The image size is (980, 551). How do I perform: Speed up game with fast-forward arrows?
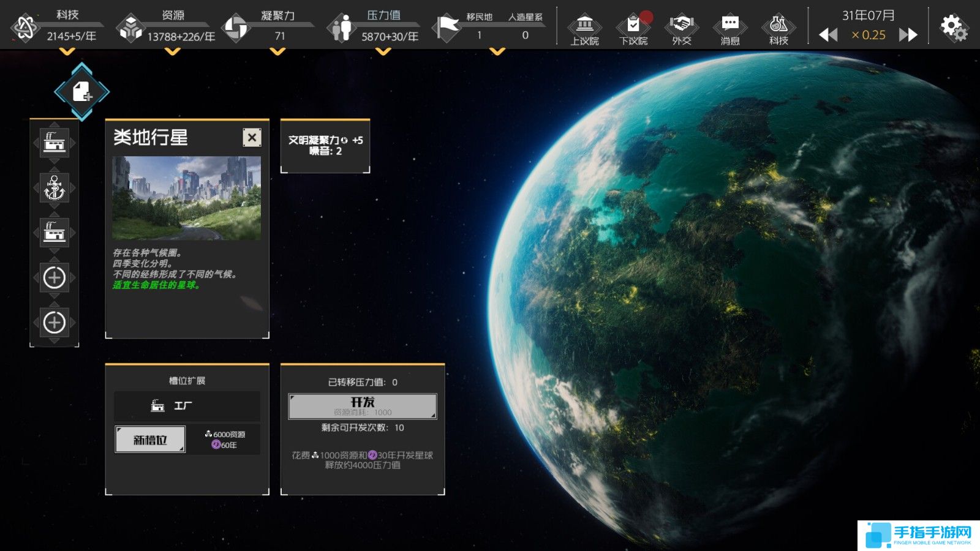[908, 35]
